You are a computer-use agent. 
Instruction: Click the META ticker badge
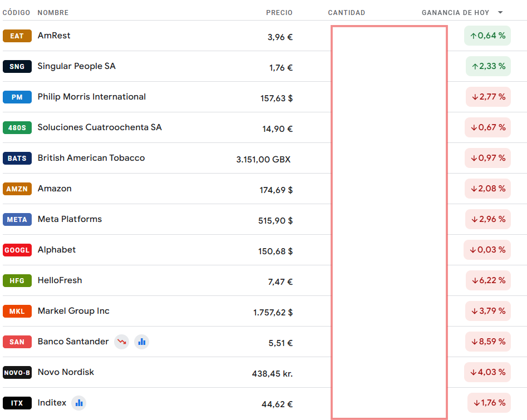click(17, 219)
